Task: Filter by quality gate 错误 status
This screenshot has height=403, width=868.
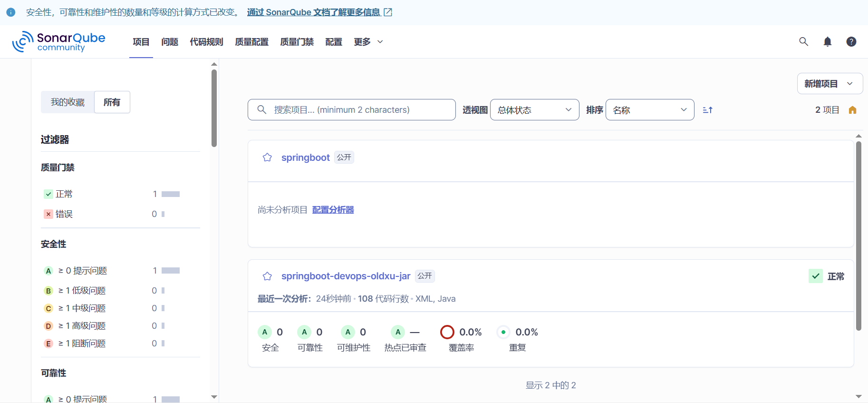Action: (x=64, y=214)
